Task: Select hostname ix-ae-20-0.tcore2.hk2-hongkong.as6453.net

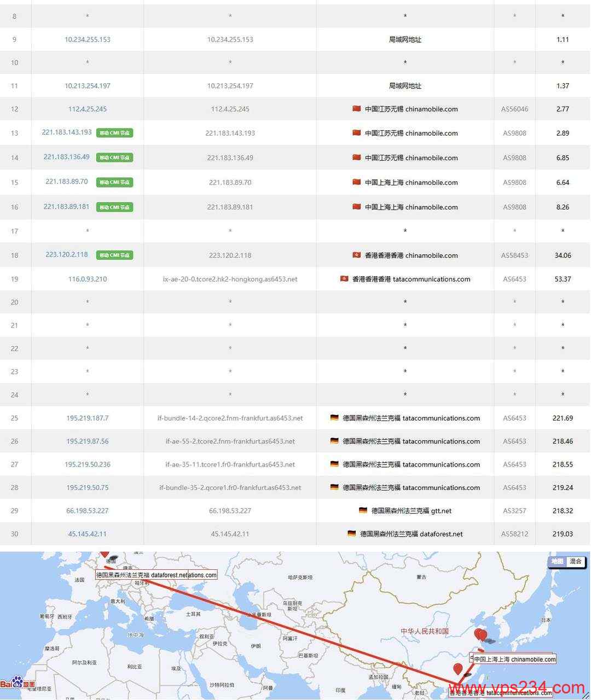Action: tap(230, 279)
